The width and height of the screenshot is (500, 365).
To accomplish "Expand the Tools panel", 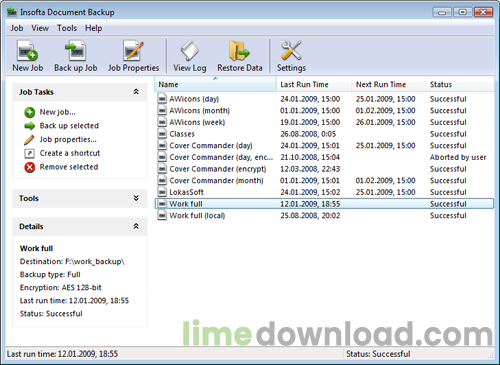I will [136, 198].
